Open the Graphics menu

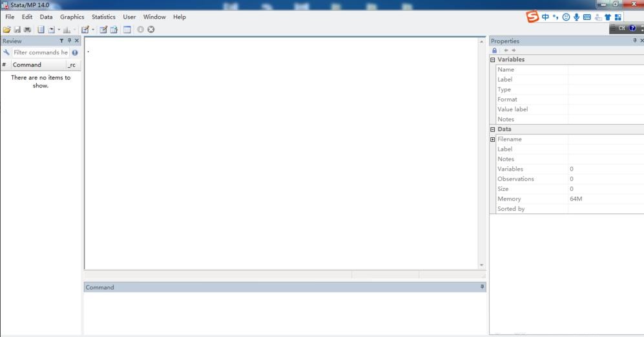[x=72, y=17]
